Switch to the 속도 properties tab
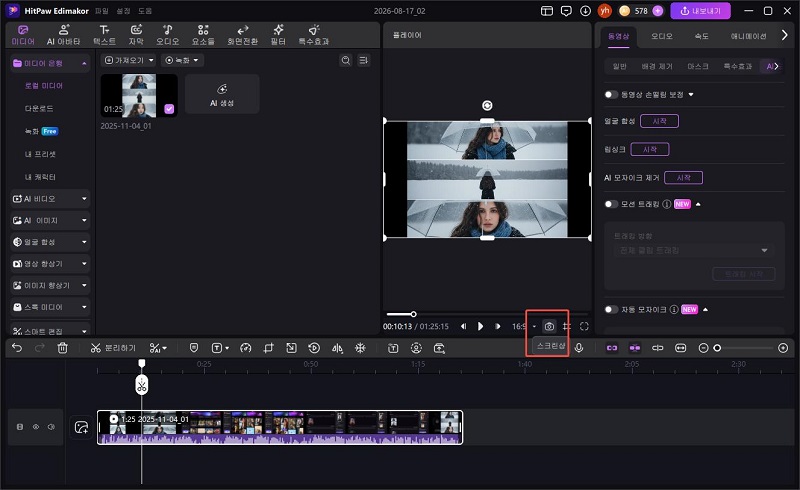 pos(702,36)
